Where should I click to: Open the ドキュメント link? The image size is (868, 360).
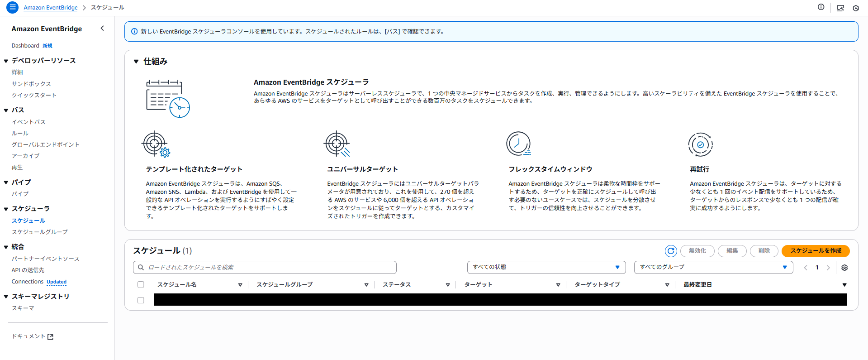28,336
